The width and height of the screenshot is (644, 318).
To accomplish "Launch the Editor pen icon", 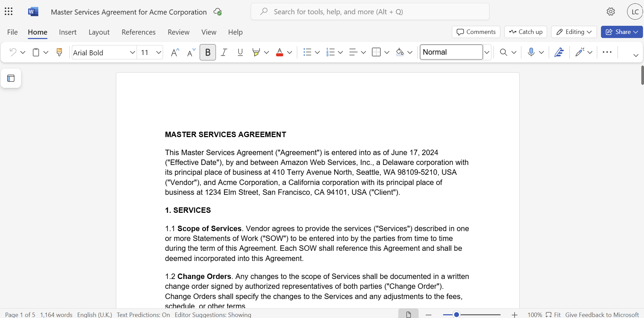I will pyautogui.click(x=559, y=52).
